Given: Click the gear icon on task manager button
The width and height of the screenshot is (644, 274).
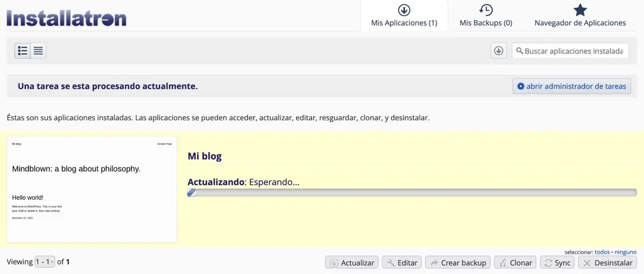Looking at the screenshot, I should tap(521, 86).
